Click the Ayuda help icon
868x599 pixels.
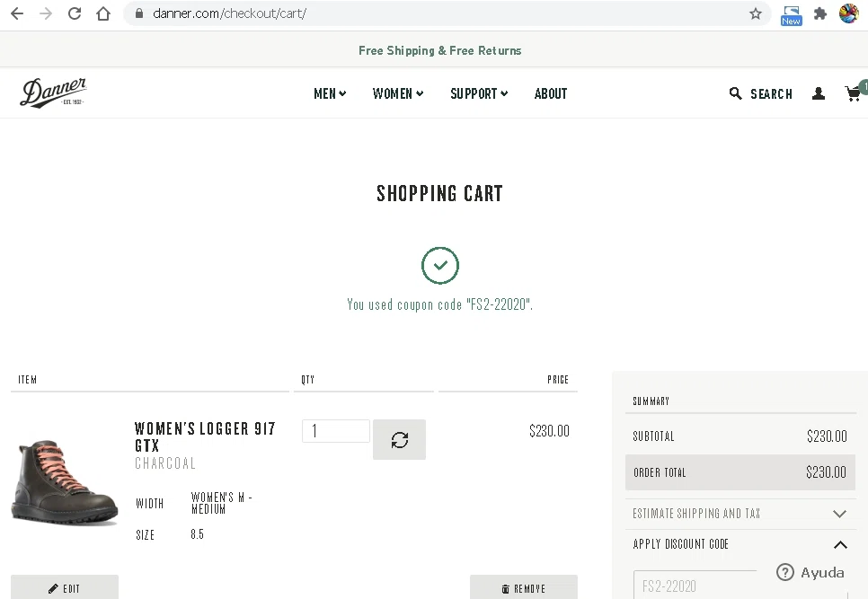pyautogui.click(x=785, y=572)
